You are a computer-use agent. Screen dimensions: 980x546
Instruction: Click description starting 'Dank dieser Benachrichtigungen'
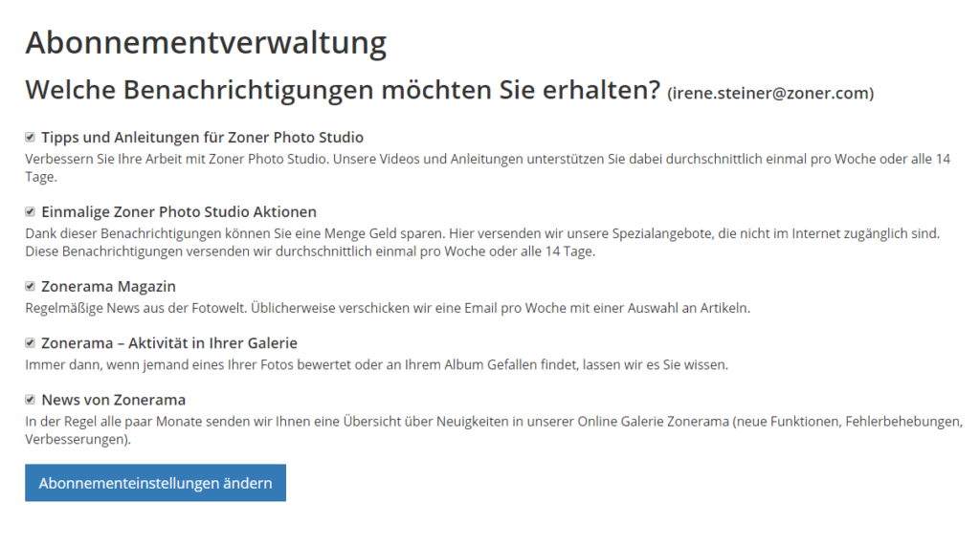[482, 242]
